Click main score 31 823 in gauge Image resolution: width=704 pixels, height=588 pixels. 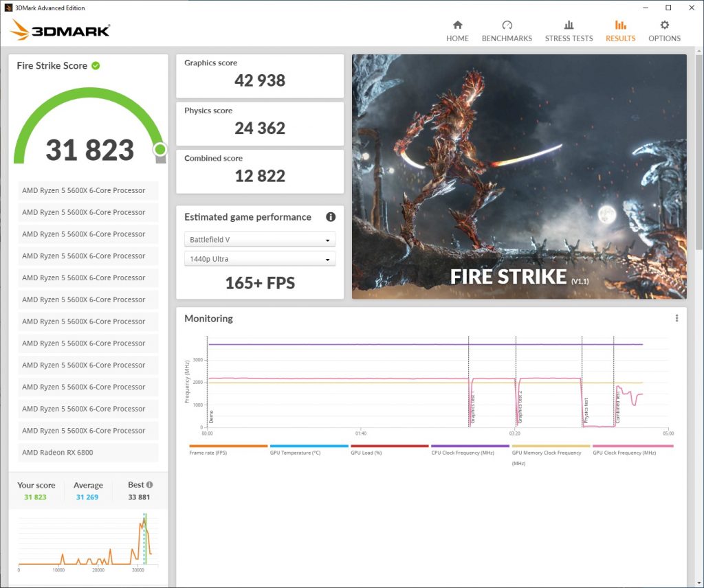[x=90, y=150]
